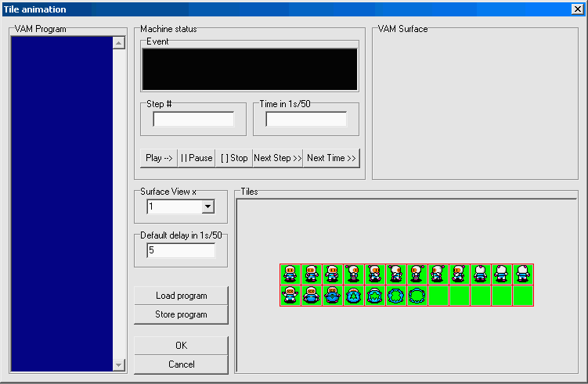Click the last back-facing Bomberman tile in top row
This screenshot has width=588, height=384.
pyautogui.click(x=523, y=274)
